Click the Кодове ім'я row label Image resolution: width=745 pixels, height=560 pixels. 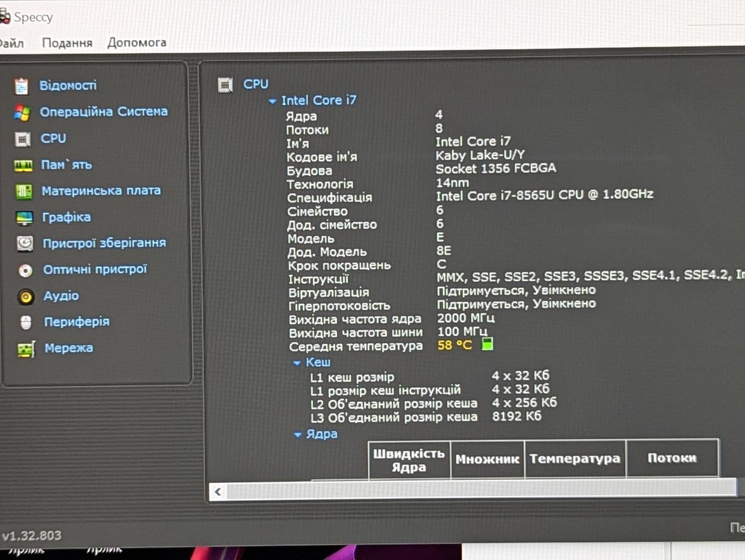[322, 157]
